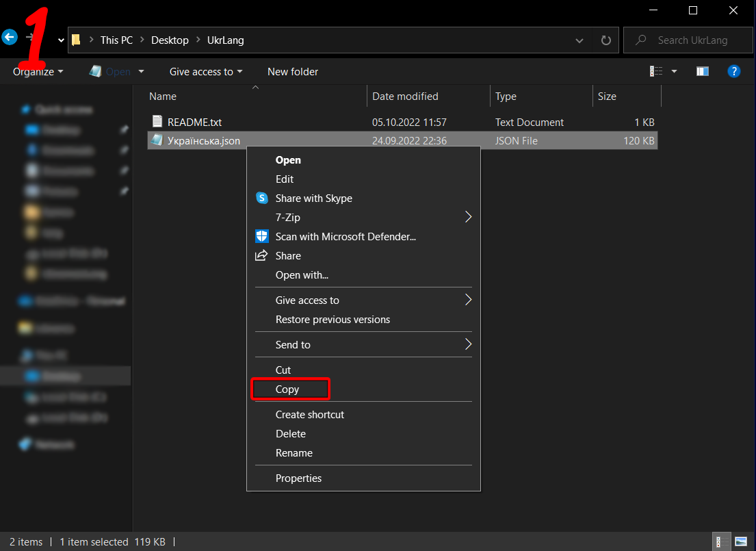Switch to details view in status bar

click(720, 541)
